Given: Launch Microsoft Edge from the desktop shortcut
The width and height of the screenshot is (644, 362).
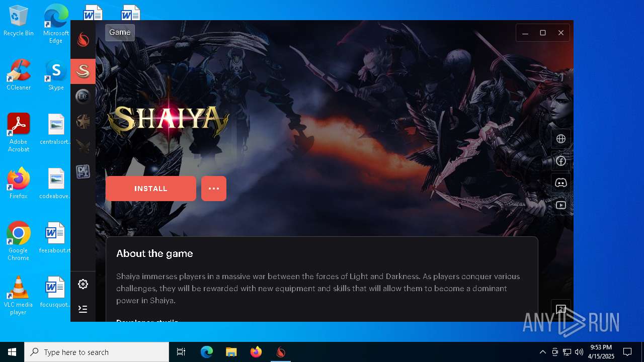Looking at the screenshot, I should [x=56, y=24].
